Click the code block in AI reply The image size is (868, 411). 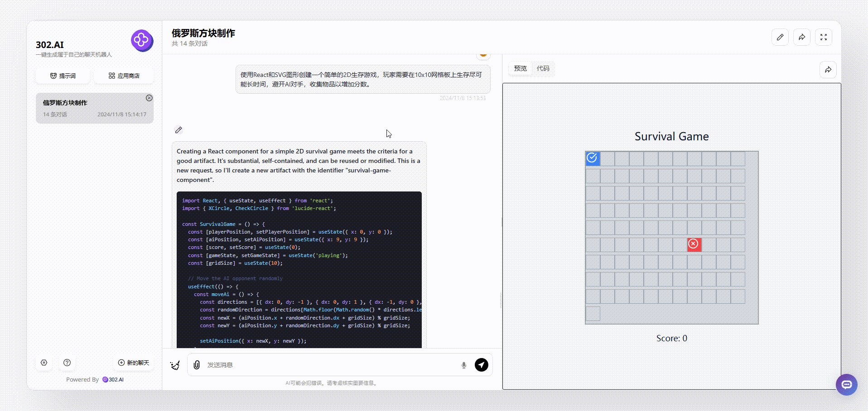point(299,270)
